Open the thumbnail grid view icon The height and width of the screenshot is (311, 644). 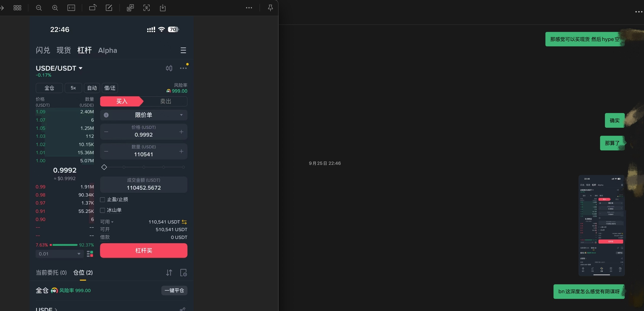tap(17, 8)
